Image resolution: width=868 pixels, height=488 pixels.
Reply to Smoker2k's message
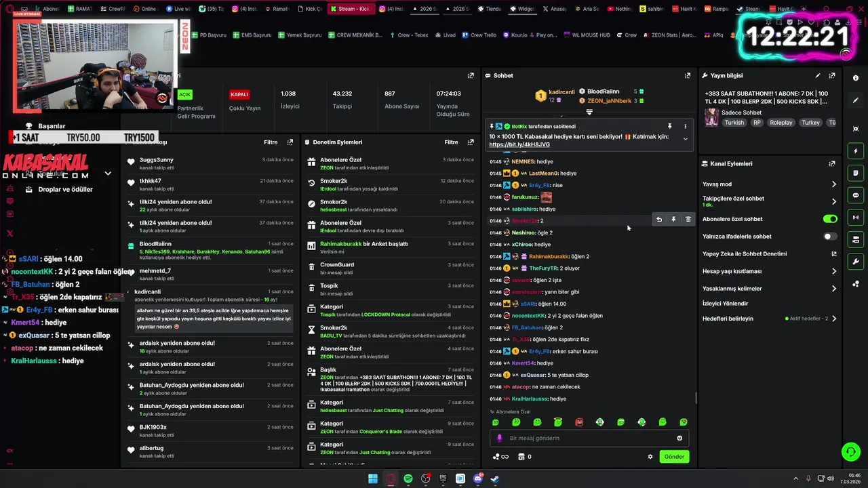(x=658, y=220)
